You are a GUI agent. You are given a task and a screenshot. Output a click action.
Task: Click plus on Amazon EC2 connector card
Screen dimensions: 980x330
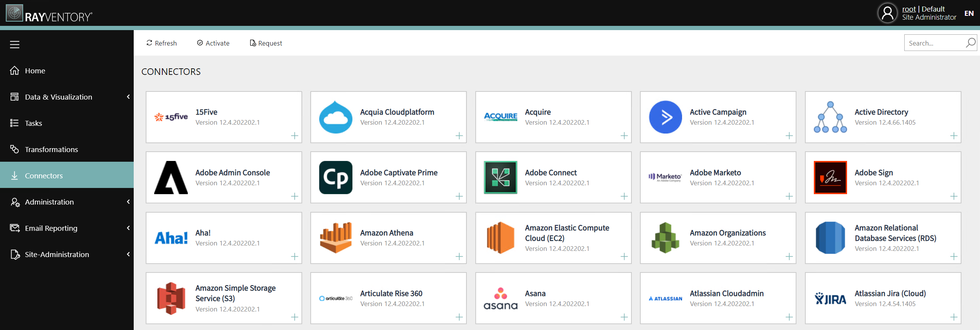coord(624,257)
